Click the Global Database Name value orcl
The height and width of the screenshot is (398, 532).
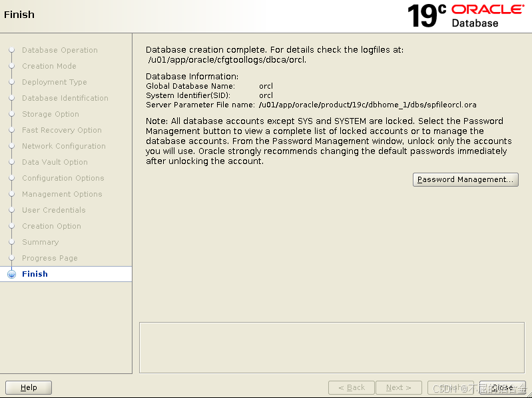(266, 86)
